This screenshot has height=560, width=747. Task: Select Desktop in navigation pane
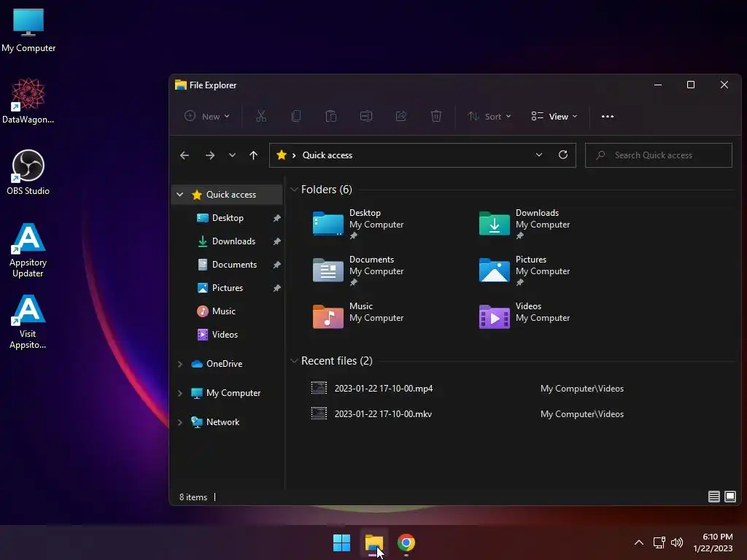[228, 217]
